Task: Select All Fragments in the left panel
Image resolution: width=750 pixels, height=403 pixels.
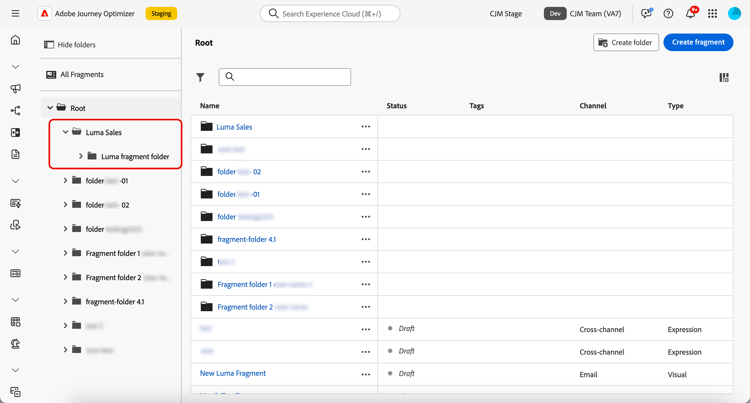Action: click(x=75, y=75)
